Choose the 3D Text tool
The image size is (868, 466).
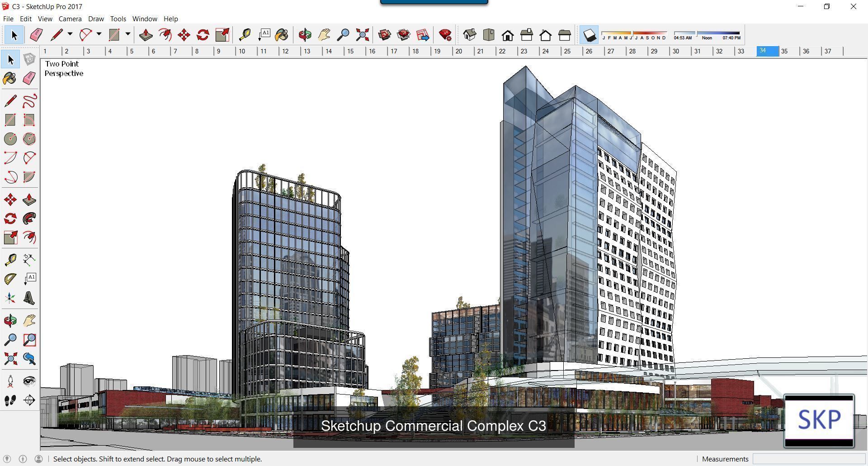29,298
